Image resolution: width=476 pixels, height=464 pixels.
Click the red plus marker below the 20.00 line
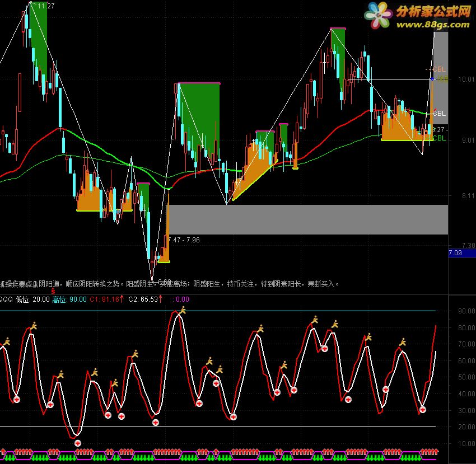click(78, 443)
